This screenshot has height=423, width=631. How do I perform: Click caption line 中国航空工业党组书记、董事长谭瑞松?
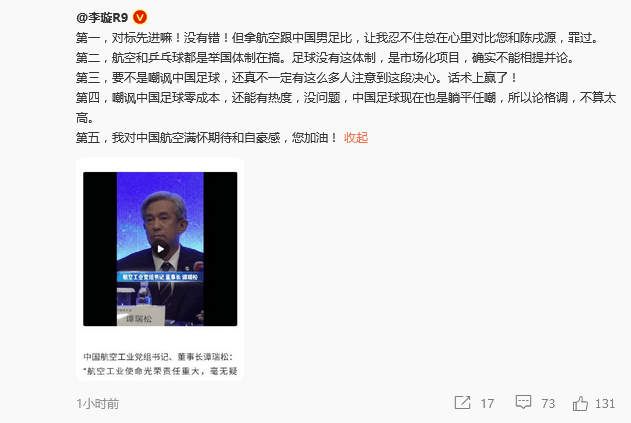pos(158,357)
